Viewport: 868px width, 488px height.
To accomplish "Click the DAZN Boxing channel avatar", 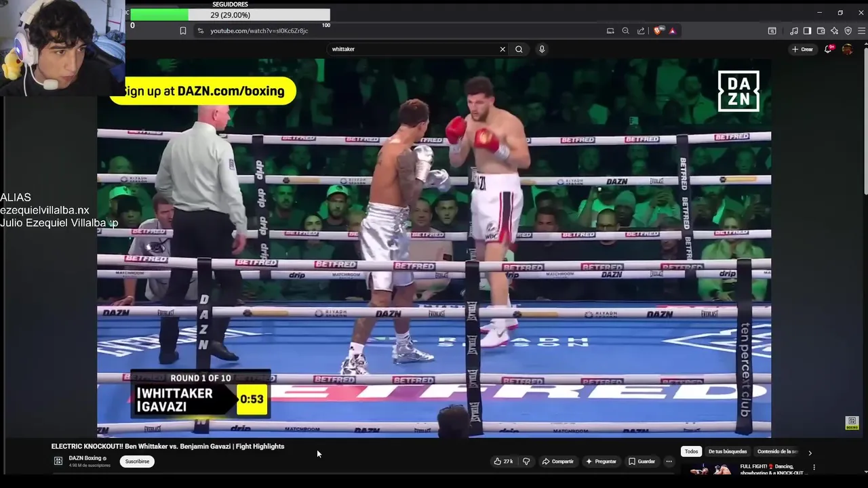I will pos(58,461).
